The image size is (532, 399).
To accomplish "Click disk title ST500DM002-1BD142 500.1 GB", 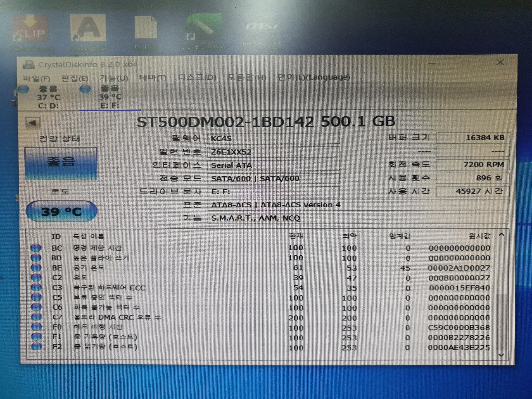I will (266, 122).
